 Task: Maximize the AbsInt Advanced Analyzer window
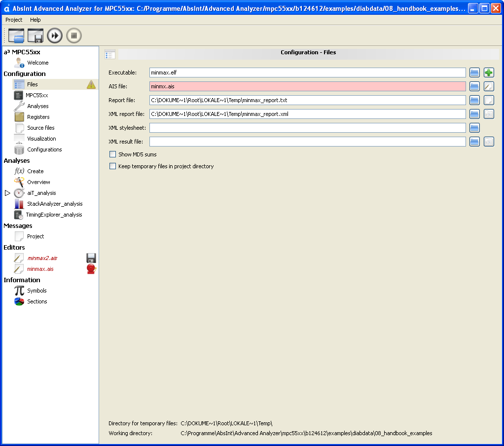pos(484,8)
